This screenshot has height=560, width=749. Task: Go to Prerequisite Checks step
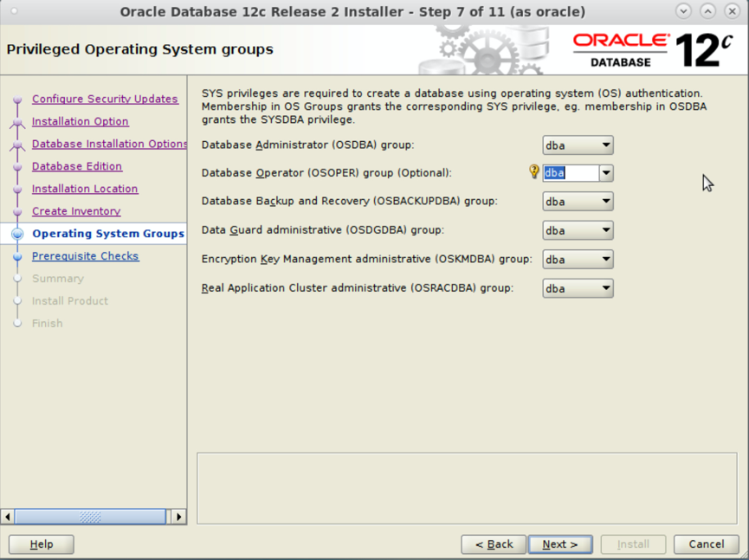[x=86, y=256]
